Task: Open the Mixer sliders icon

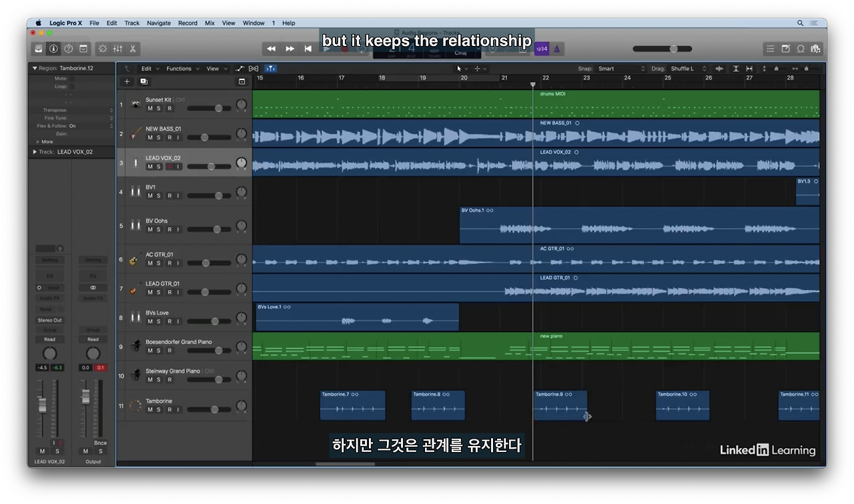Action: tap(118, 49)
